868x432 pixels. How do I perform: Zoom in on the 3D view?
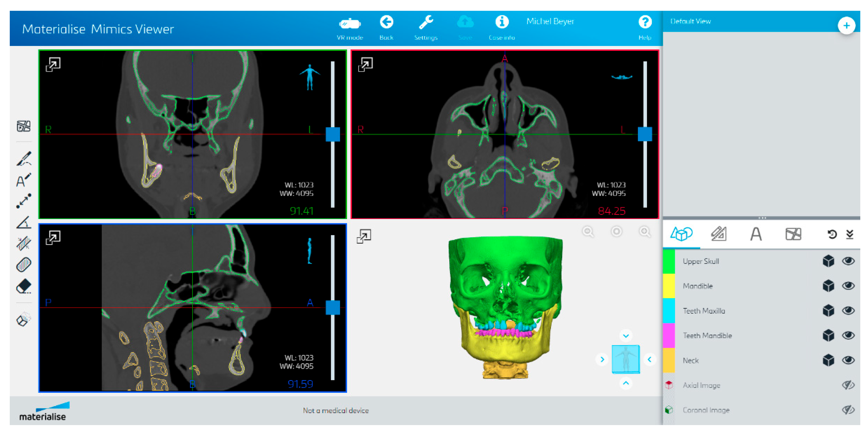[644, 232]
